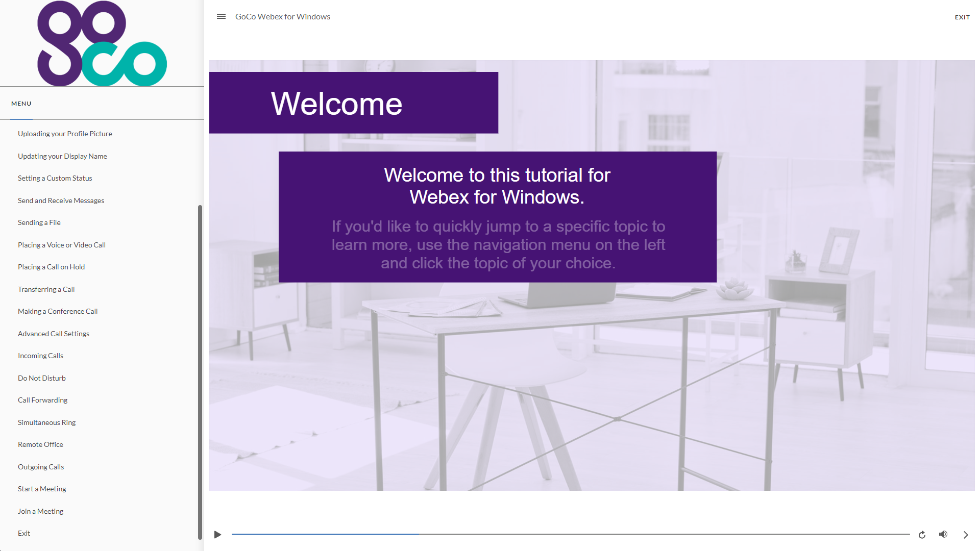The width and height of the screenshot is (980, 551).
Task: Open Making a Conference Call
Action: pyautogui.click(x=58, y=311)
